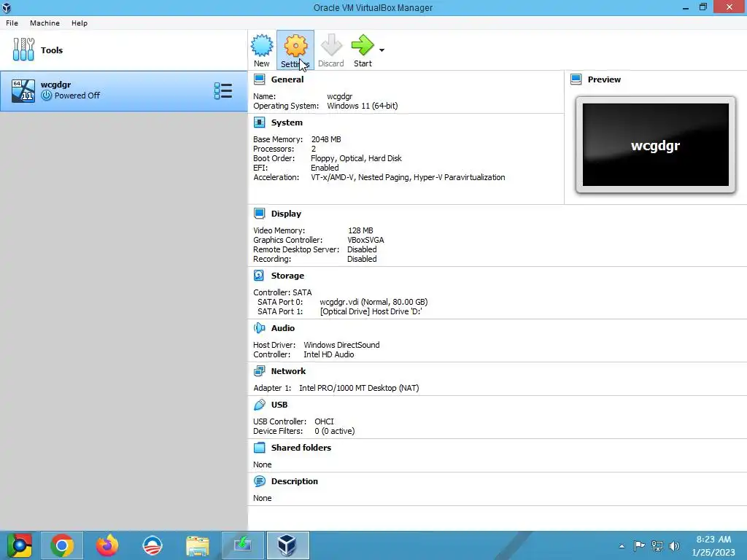Click the General section icon
Screen dimensions: 747x560
259,79
